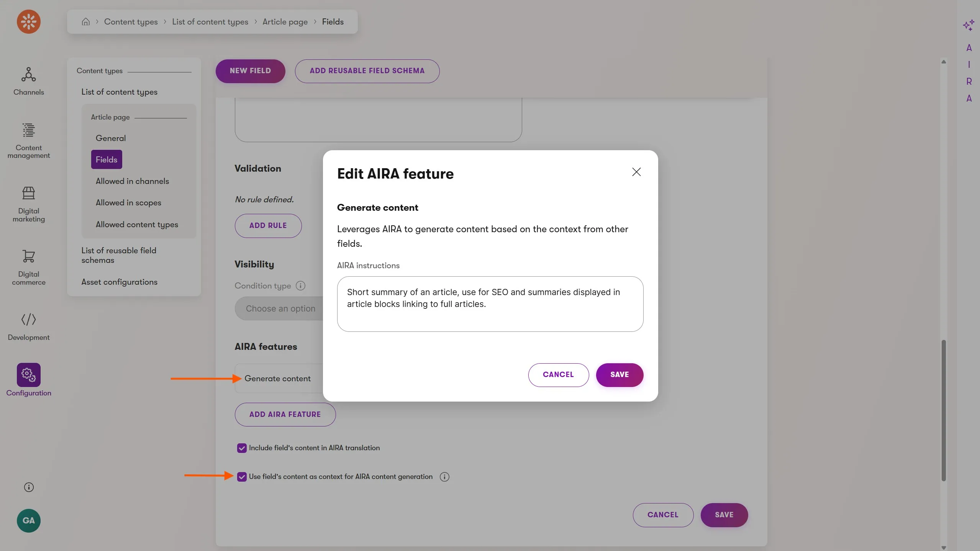
Task: Open Digital commerce cart icon
Action: click(29, 256)
